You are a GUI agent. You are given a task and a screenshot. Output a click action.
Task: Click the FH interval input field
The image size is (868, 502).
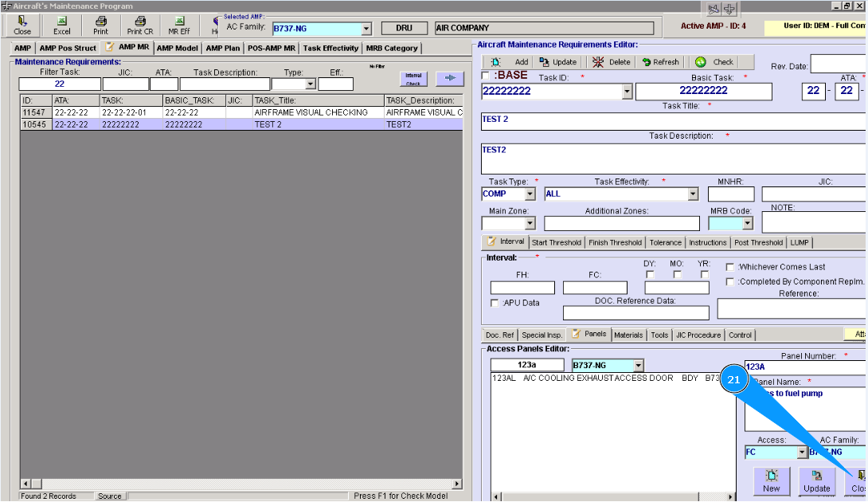point(522,288)
